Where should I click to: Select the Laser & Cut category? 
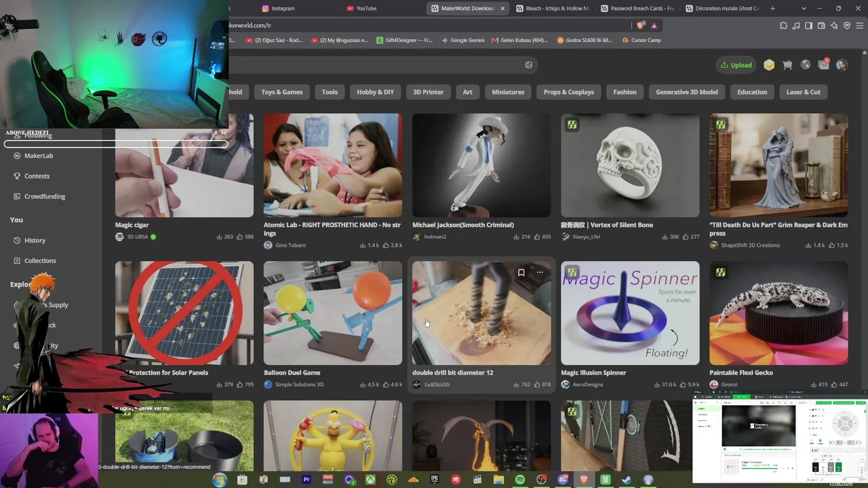804,92
